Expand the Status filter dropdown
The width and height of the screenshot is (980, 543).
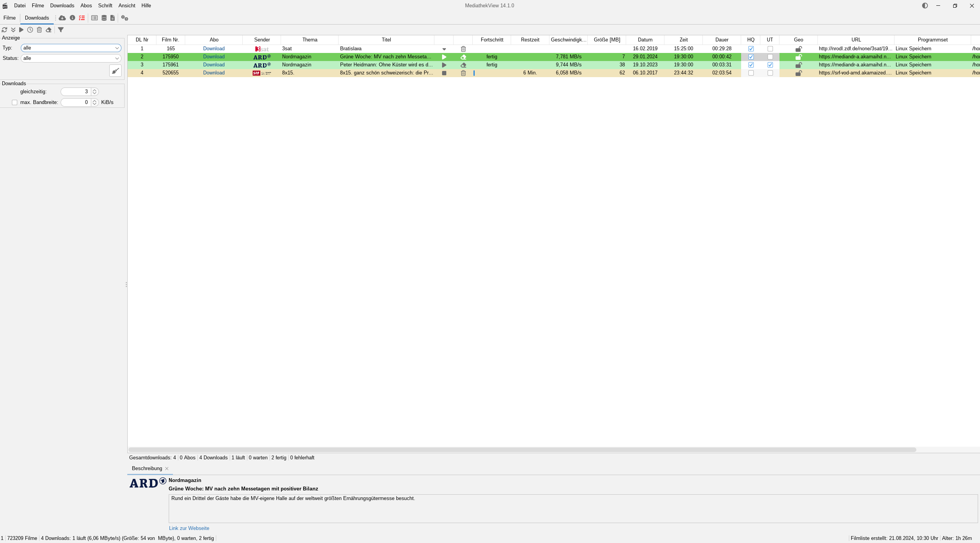point(117,58)
